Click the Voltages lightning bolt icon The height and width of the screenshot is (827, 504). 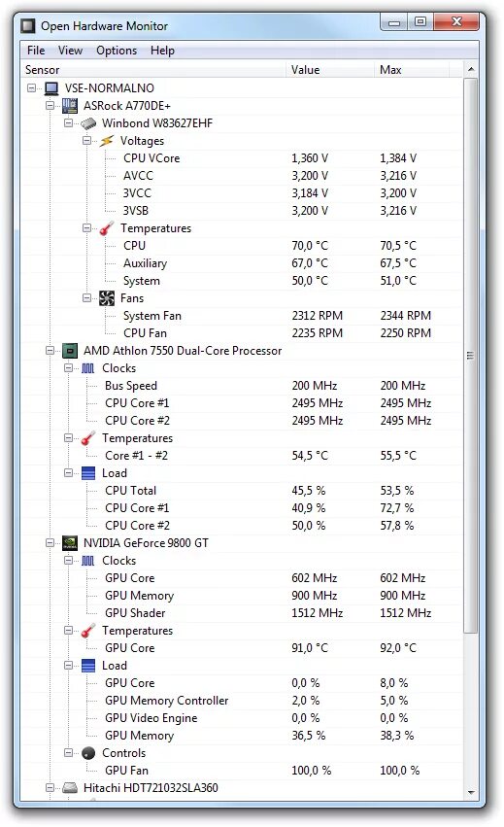[107, 141]
